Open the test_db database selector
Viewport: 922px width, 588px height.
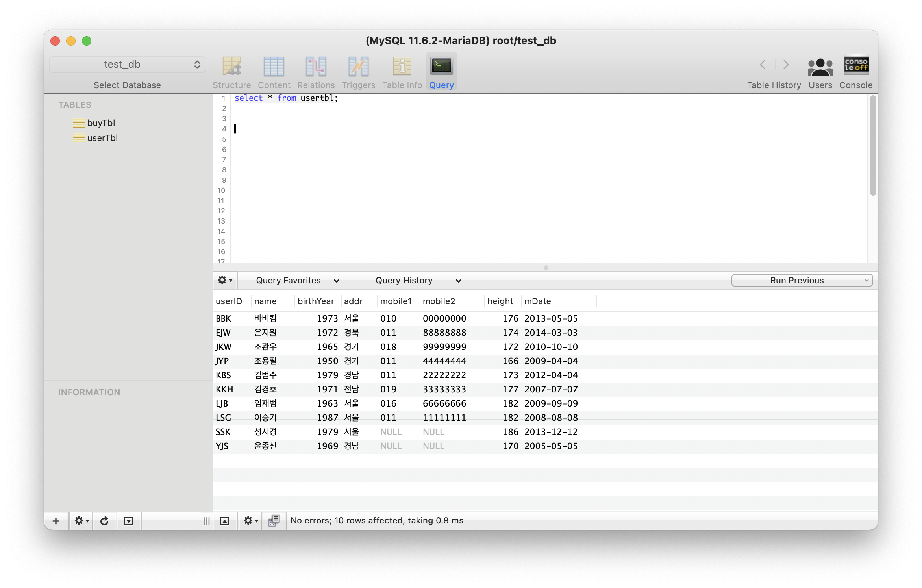coord(128,65)
